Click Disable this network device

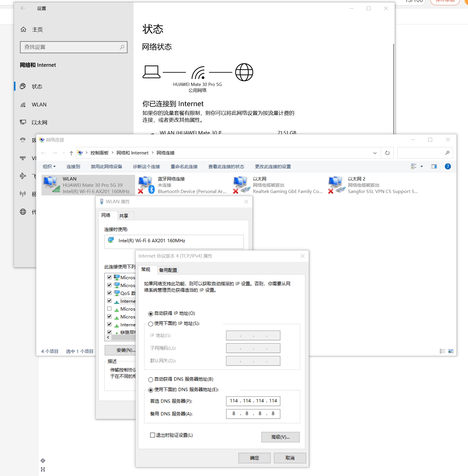click(x=106, y=166)
